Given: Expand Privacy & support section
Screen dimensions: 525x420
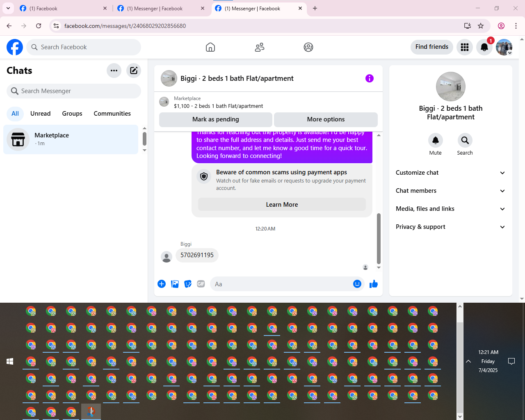Looking at the screenshot, I should (x=450, y=227).
